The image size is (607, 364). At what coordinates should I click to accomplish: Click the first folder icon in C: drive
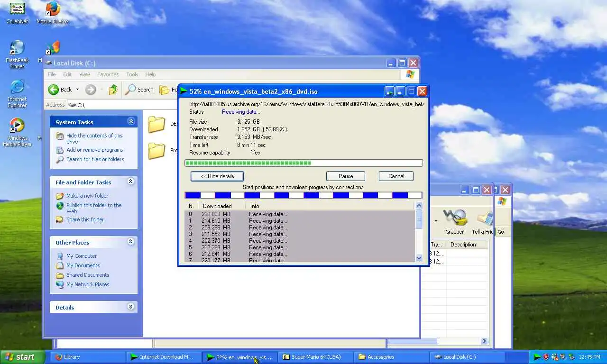pos(156,124)
